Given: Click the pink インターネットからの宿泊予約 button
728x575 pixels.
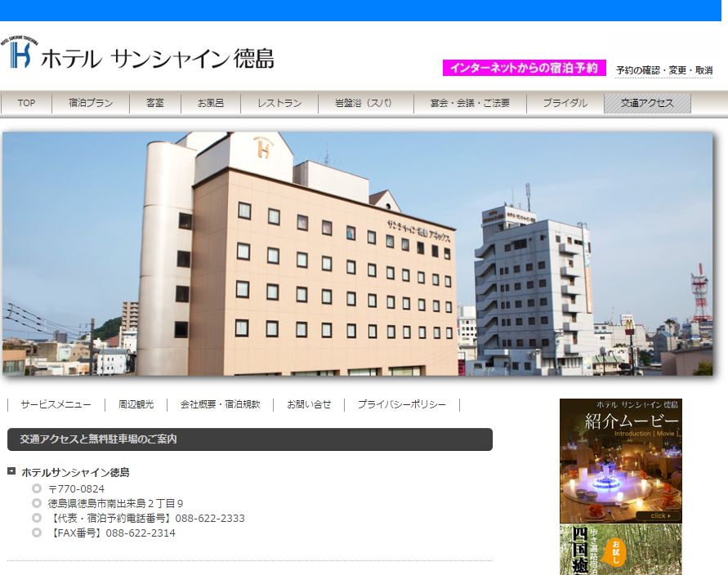Looking at the screenshot, I should pyautogui.click(x=524, y=68).
